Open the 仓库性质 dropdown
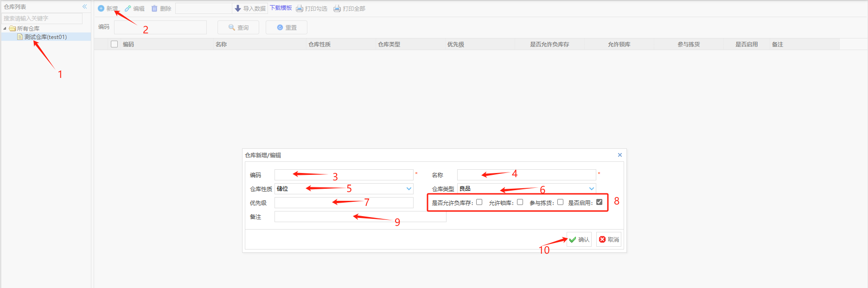 point(408,189)
